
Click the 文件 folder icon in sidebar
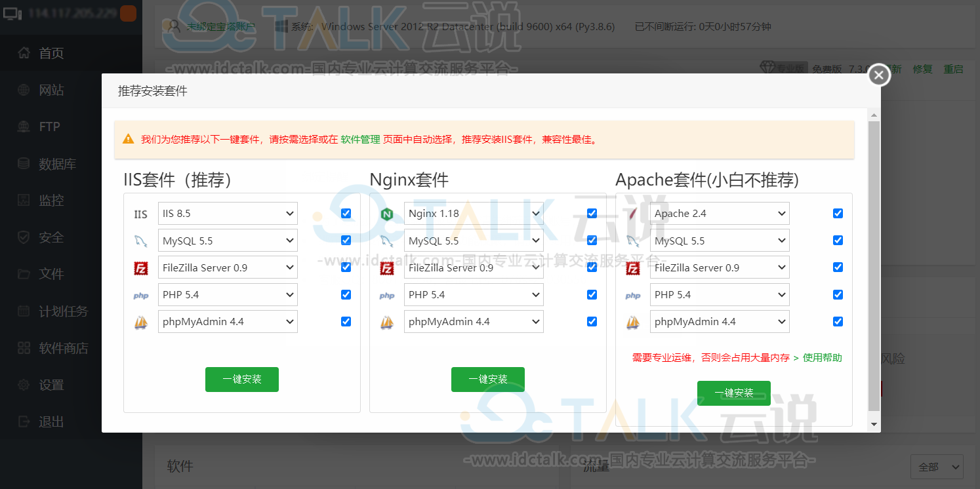24,274
